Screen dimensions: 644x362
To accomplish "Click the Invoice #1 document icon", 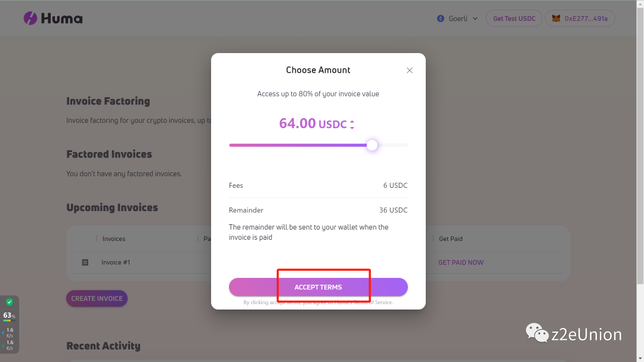I will (x=85, y=262).
